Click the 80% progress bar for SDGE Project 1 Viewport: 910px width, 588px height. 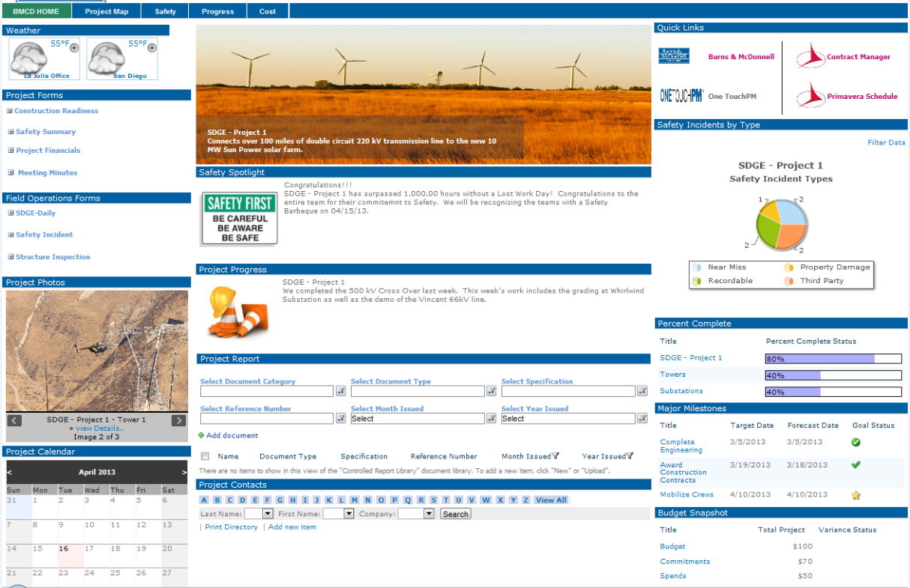(833, 358)
